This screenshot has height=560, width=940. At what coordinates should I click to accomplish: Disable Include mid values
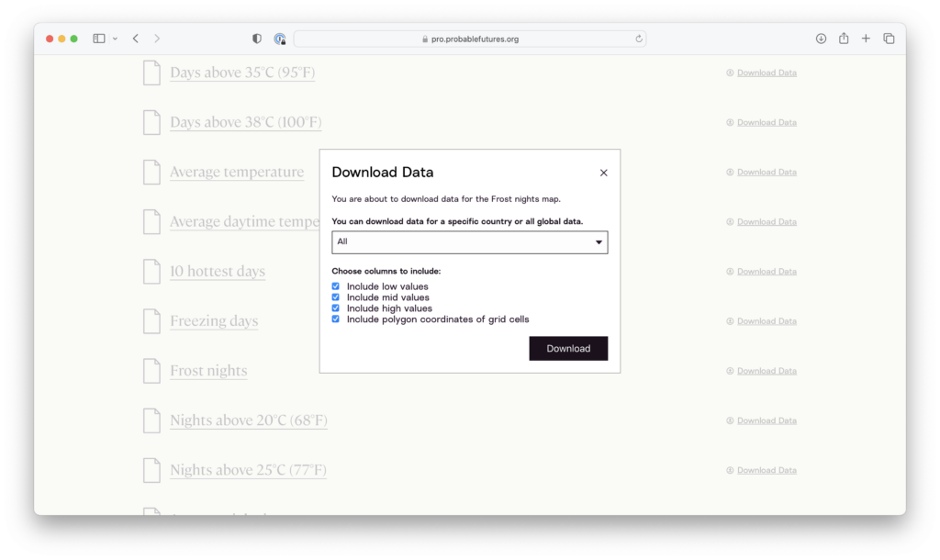[336, 297]
